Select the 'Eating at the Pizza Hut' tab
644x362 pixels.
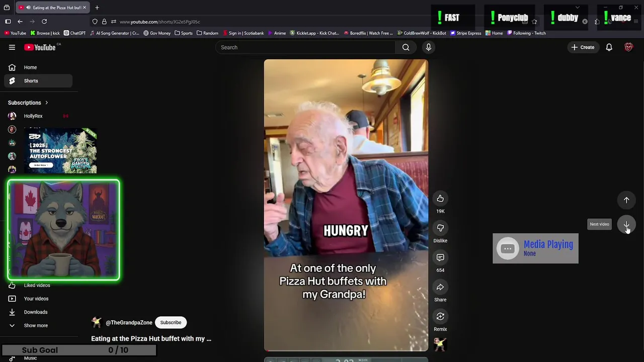pyautogui.click(x=52, y=8)
